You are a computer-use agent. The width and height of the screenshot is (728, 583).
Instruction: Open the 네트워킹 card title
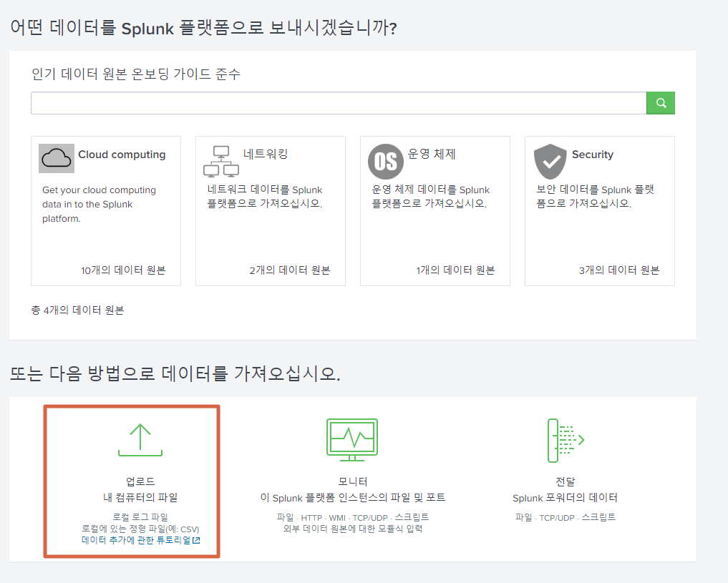[x=266, y=154]
